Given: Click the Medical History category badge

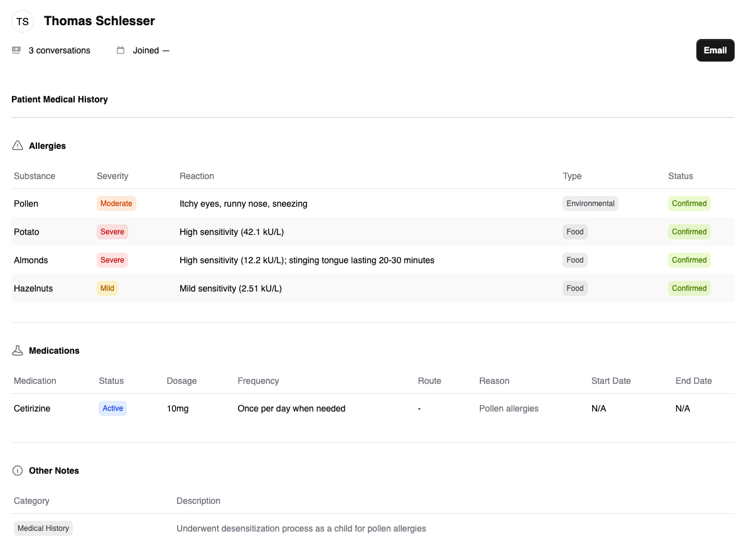Looking at the screenshot, I should point(43,528).
